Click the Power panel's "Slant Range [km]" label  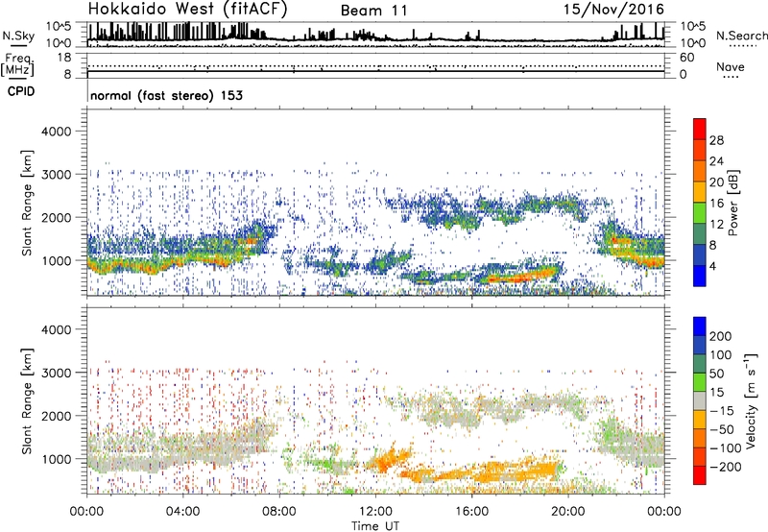[x=27, y=203]
